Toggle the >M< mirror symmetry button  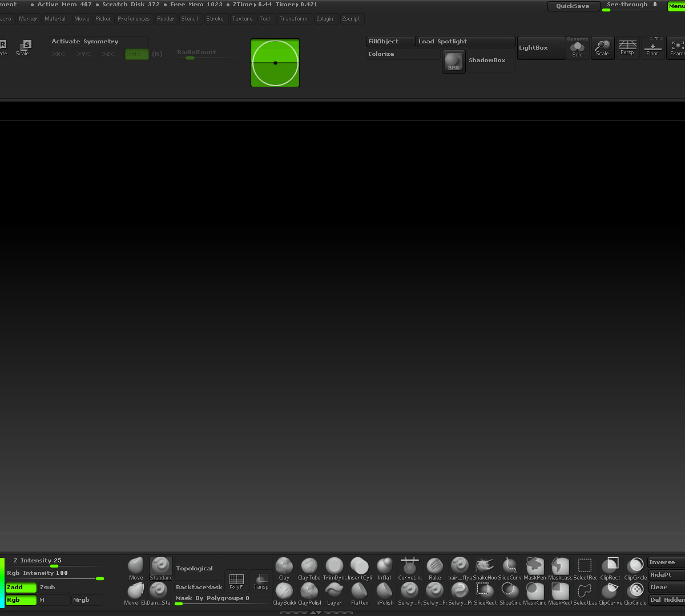click(137, 54)
